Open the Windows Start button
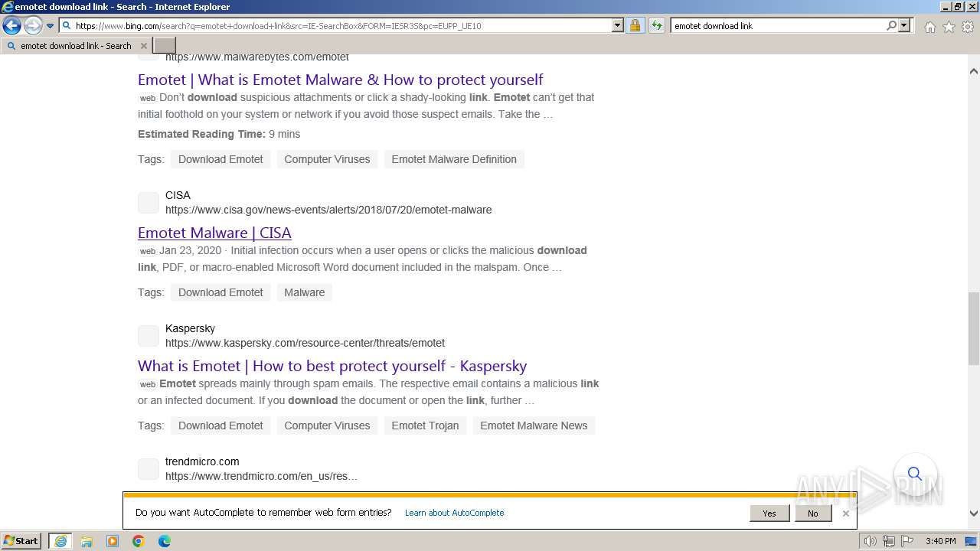Viewport: 980px width, 551px height. point(21,541)
